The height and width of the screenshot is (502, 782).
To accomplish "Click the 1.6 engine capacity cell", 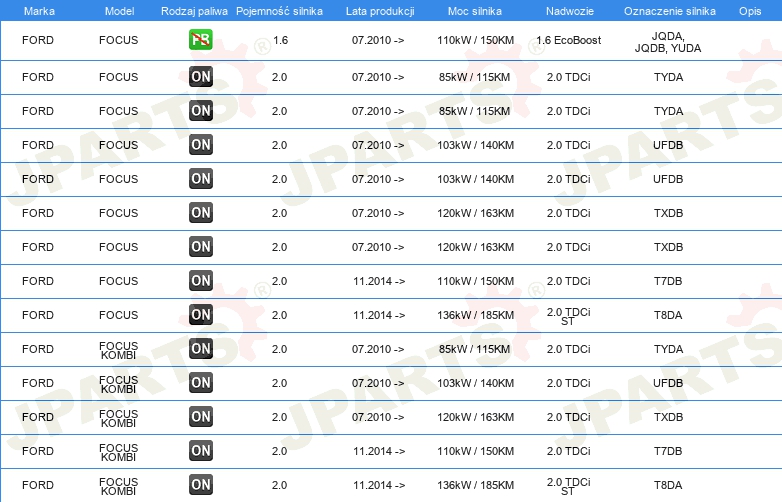I will tap(280, 40).
